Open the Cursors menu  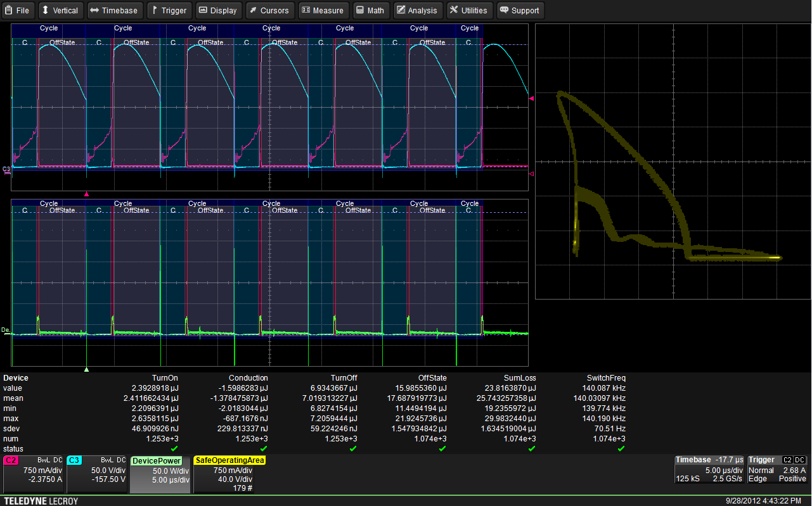[269, 10]
